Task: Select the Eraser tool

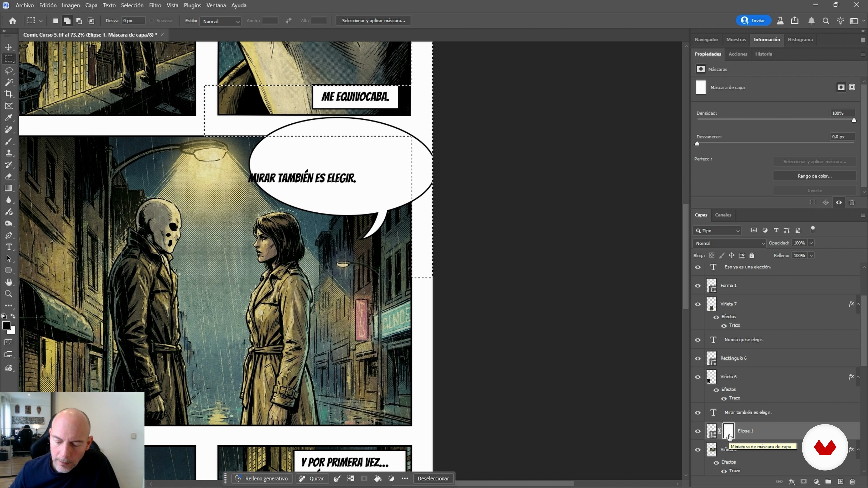Action: (x=9, y=176)
